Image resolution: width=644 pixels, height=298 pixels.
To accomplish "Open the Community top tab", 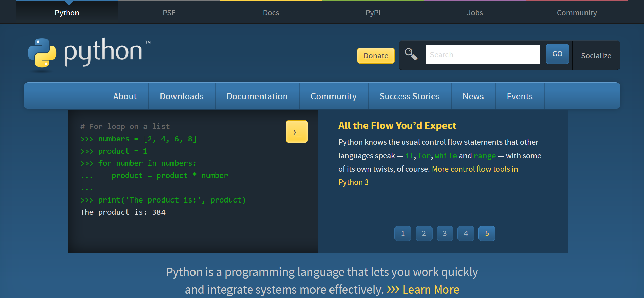I will [577, 13].
